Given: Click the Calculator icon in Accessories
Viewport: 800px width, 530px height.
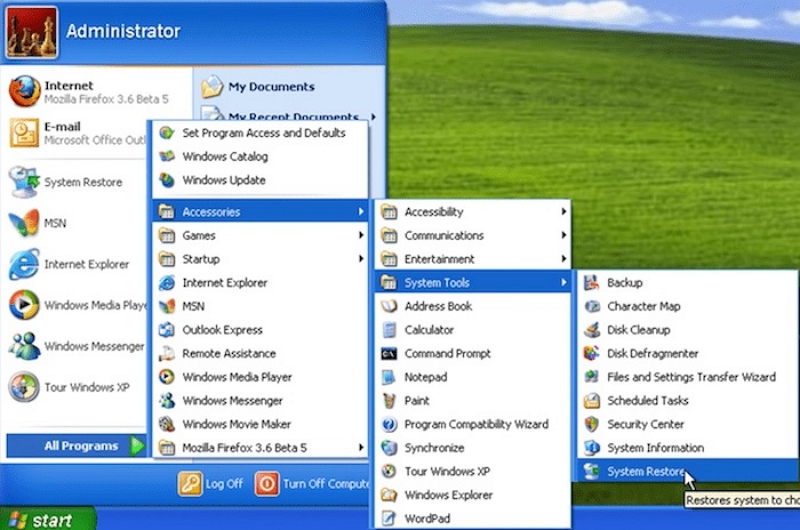Looking at the screenshot, I should pos(389,330).
